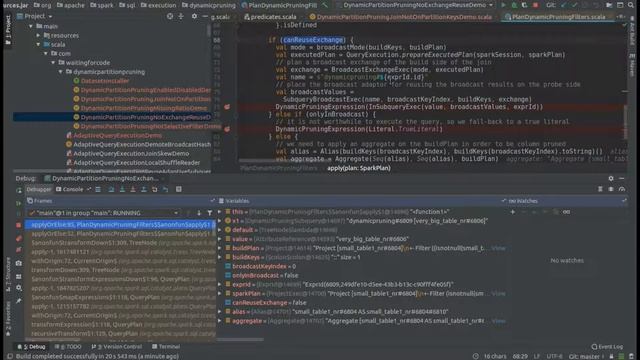Open the TODO tool window tab

coord(69,347)
